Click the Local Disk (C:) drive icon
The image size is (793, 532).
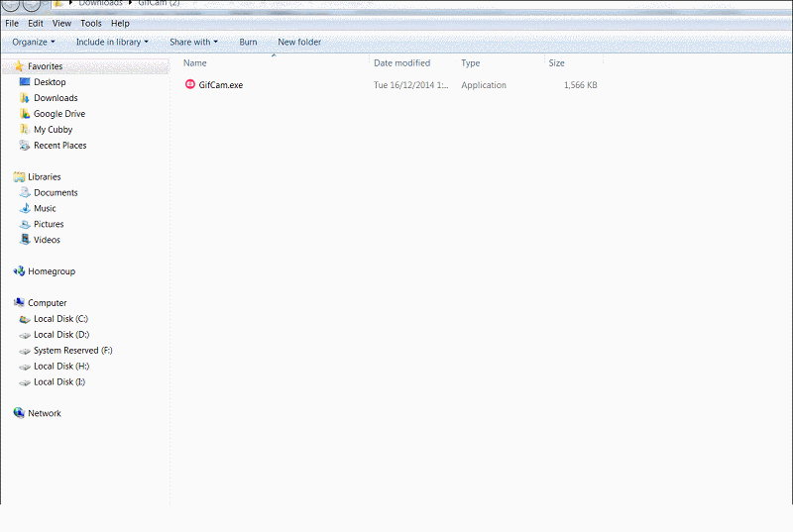(x=25, y=319)
